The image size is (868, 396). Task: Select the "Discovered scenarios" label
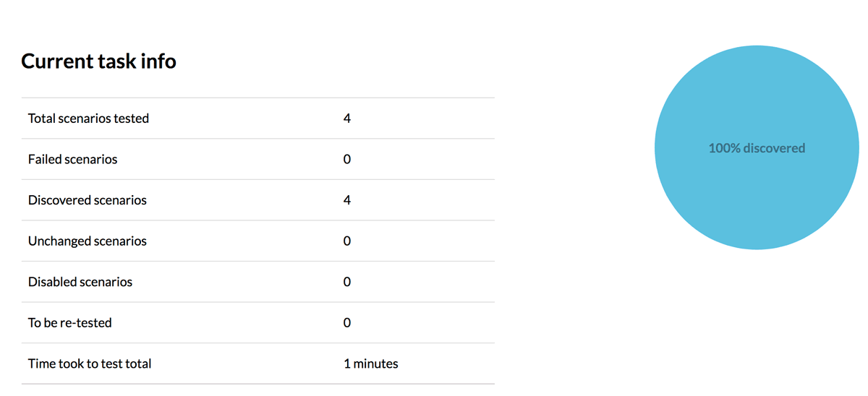pos(87,200)
